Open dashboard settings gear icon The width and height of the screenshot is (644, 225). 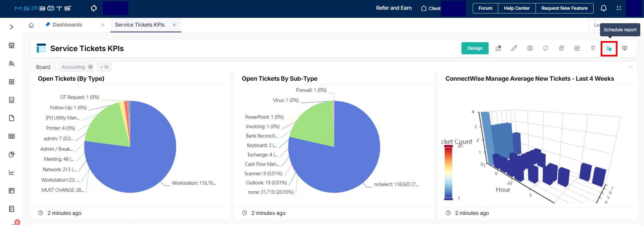[530, 48]
